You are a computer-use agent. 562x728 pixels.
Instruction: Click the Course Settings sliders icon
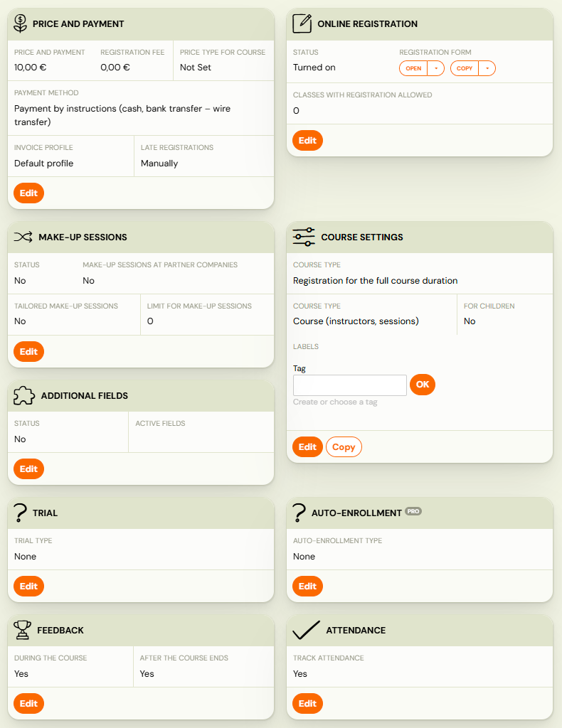(304, 237)
